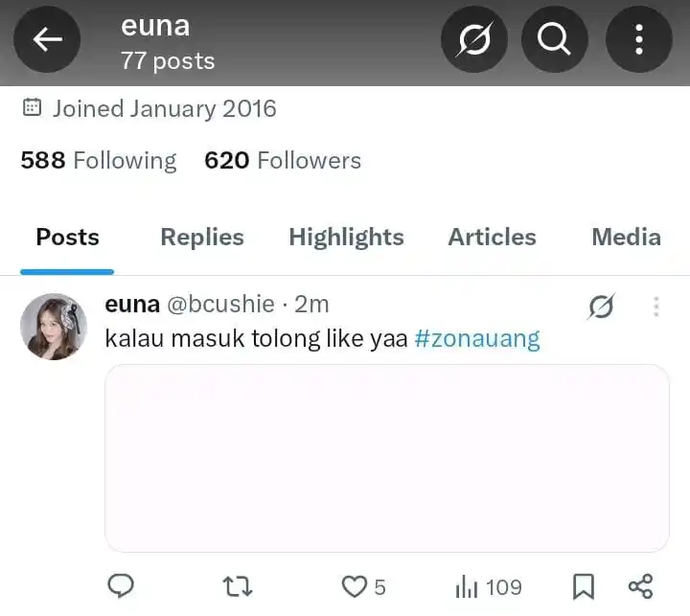This screenshot has height=616, width=690.
Task: Switch to the Replies tab
Action: 201,238
